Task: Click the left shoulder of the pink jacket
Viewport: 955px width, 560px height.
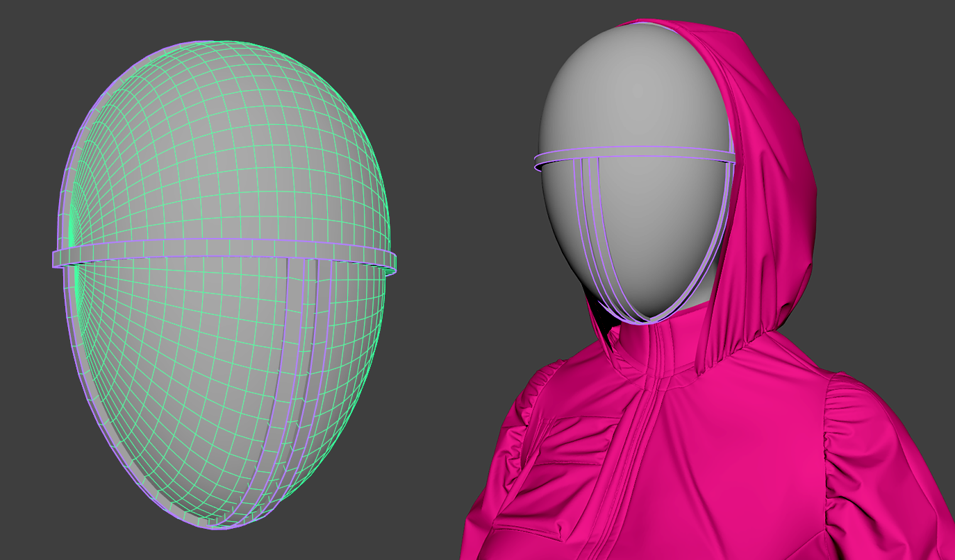Action: (549, 396)
